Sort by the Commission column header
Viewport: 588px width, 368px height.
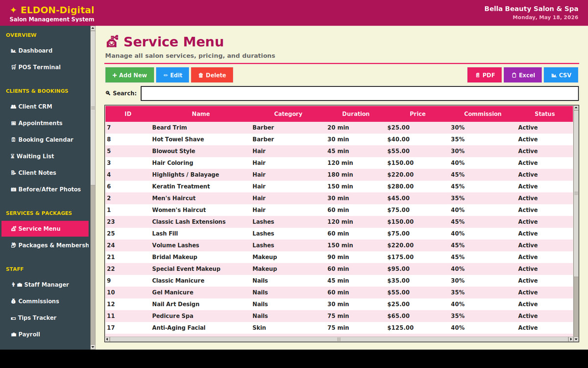point(483,114)
